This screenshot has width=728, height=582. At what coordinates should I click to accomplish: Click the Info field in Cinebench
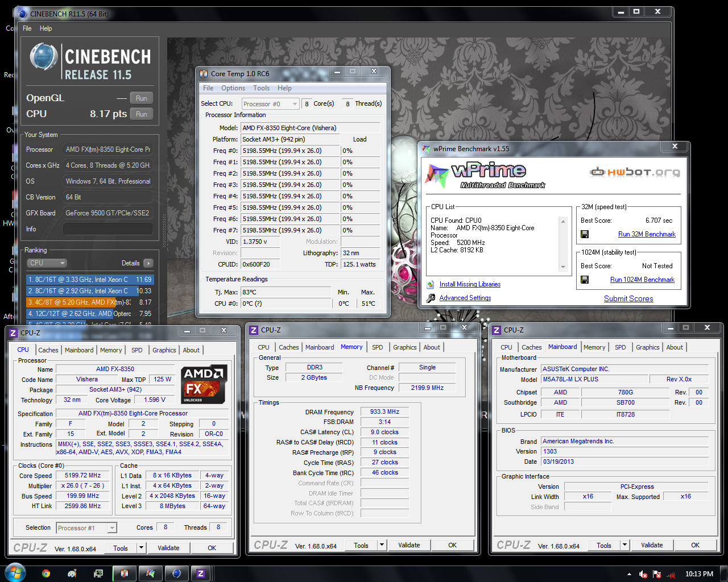[x=107, y=229]
